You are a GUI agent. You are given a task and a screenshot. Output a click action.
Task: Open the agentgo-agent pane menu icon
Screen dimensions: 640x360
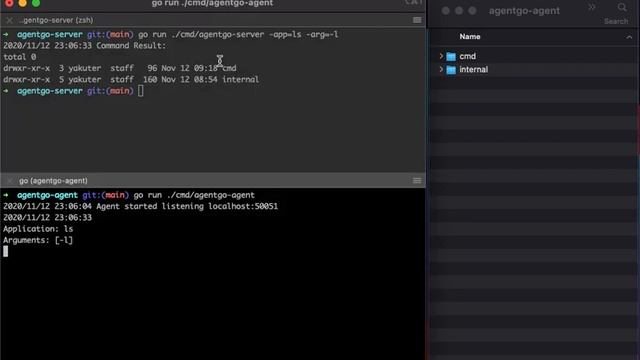coord(417,180)
